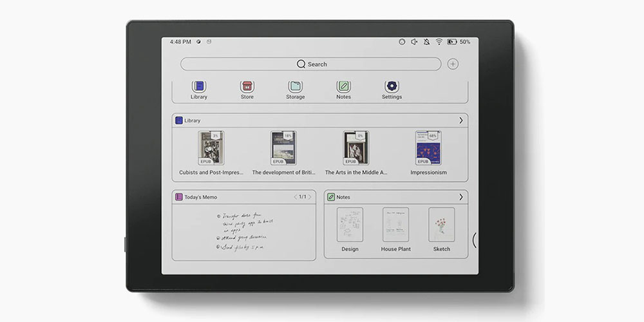Expand the Notes widget using its arrow
This screenshot has height=322, width=644.
click(460, 197)
